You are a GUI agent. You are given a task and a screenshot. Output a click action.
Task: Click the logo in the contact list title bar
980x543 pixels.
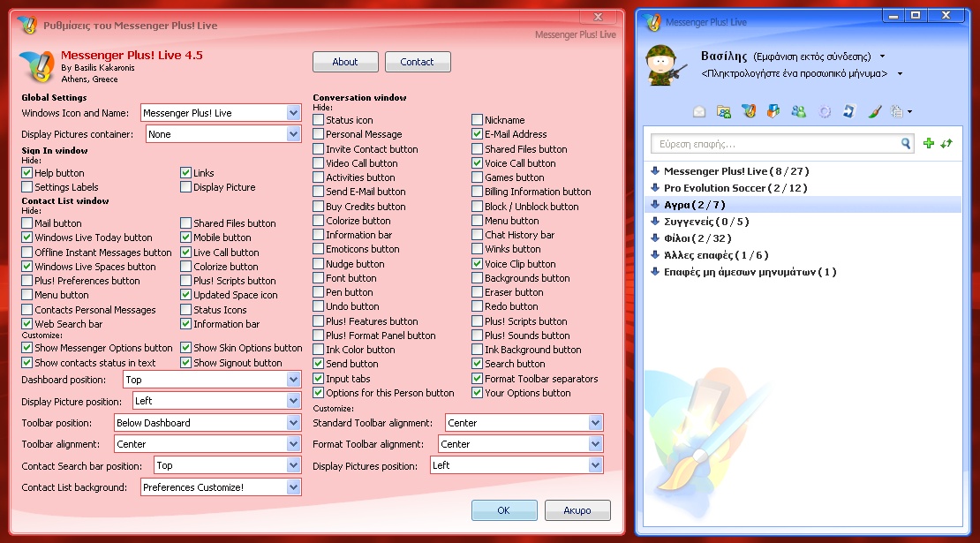point(652,22)
